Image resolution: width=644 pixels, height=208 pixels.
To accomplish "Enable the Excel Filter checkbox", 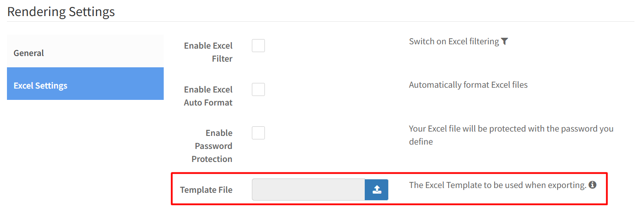I will [x=258, y=46].
